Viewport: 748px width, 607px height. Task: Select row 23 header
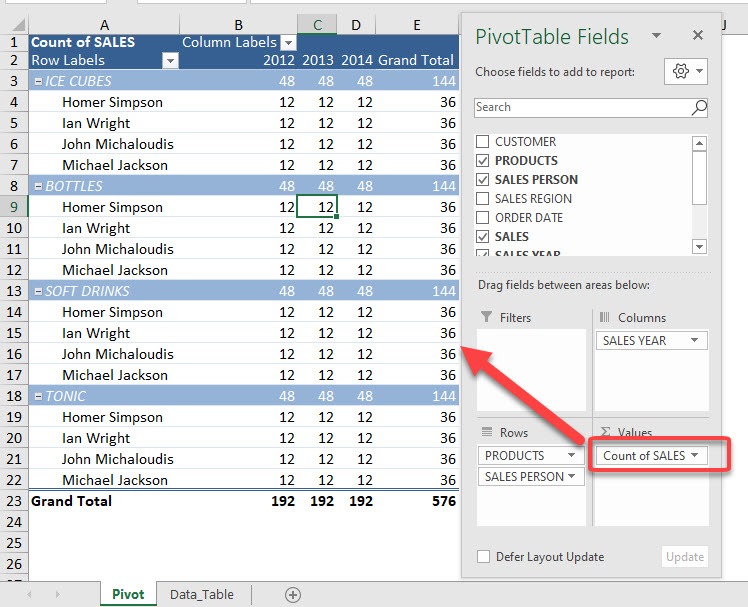coord(14,501)
